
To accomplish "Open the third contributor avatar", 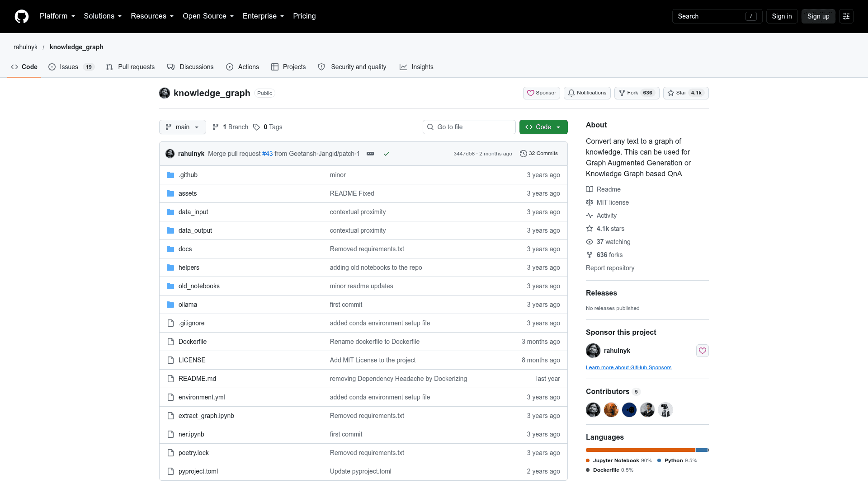I will (629, 410).
